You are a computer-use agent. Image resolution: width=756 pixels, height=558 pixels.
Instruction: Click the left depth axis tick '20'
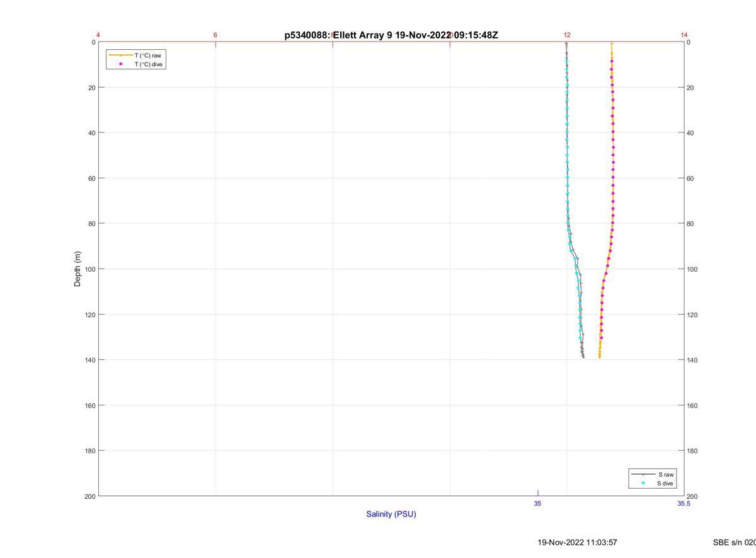[x=91, y=88]
